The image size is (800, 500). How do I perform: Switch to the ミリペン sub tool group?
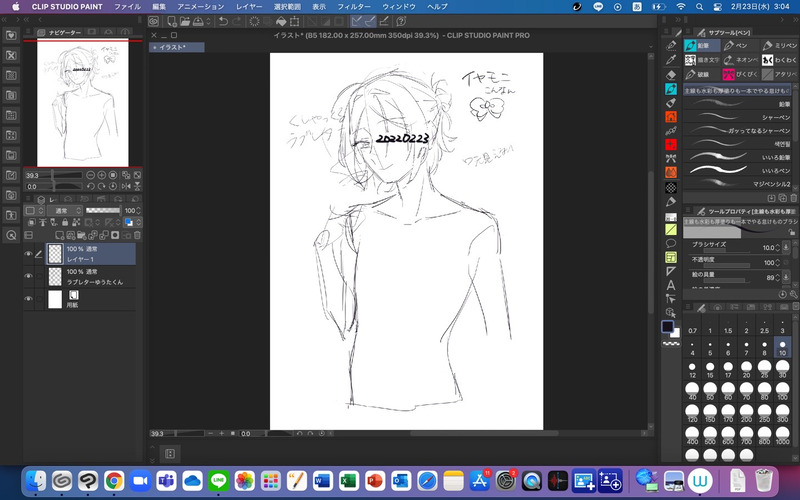[779, 45]
